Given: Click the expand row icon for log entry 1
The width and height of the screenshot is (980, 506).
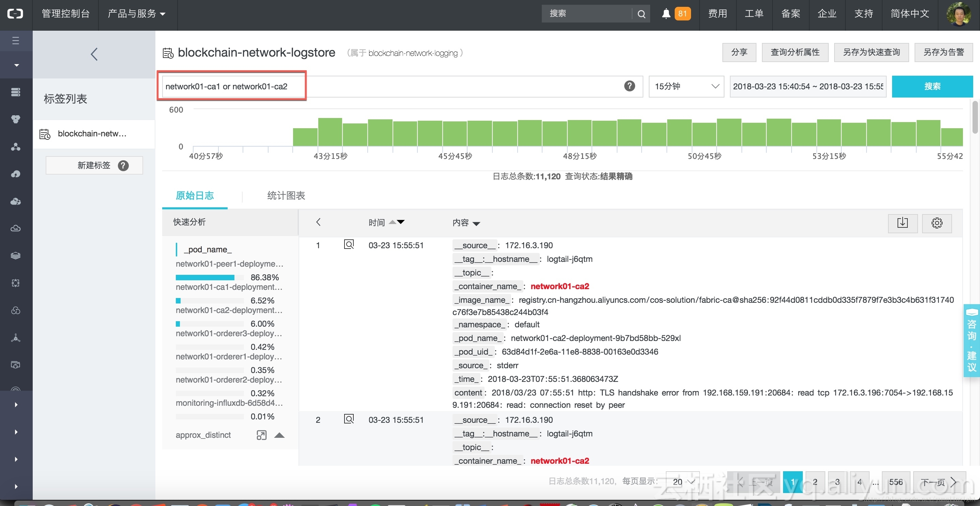Looking at the screenshot, I should point(349,244).
